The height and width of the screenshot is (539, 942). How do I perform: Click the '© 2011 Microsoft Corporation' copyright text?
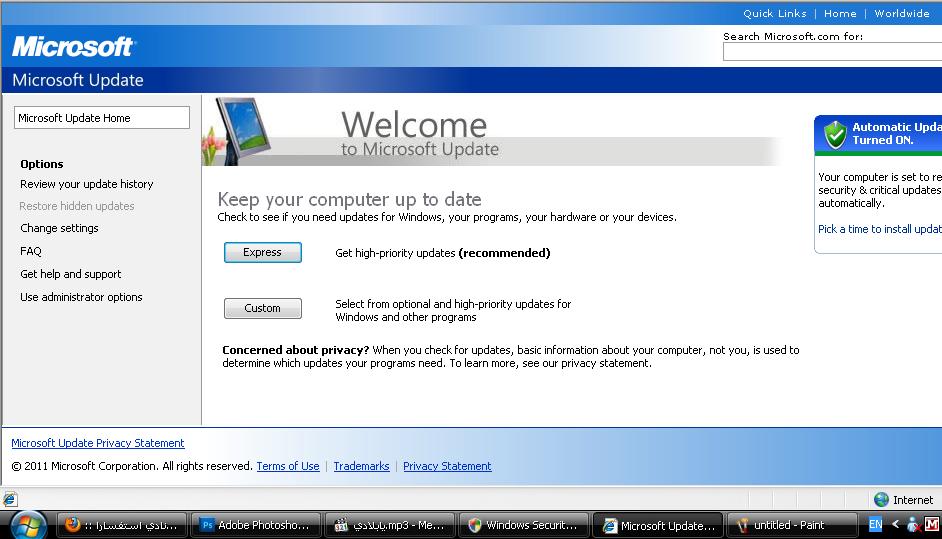[x=132, y=466]
